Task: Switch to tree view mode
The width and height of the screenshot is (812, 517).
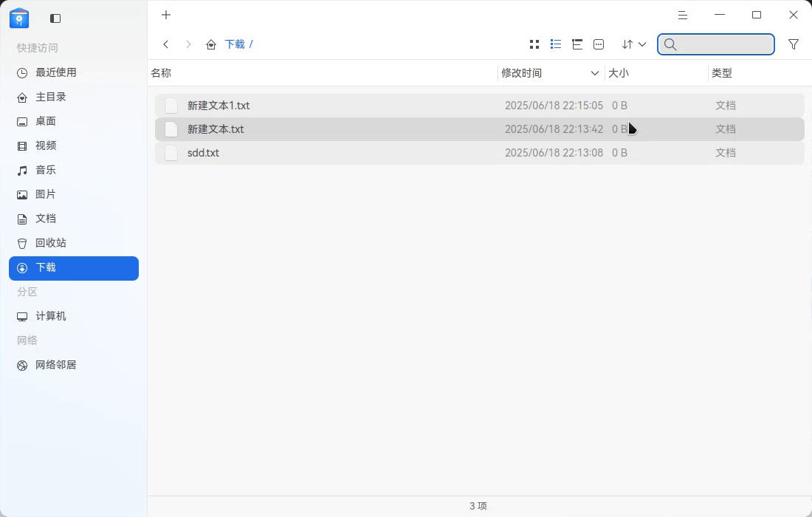Action: [x=577, y=44]
